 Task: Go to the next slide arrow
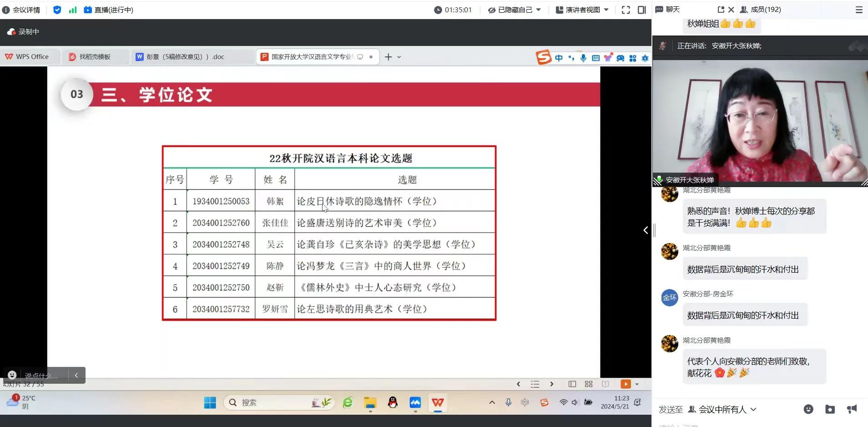click(x=552, y=384)
